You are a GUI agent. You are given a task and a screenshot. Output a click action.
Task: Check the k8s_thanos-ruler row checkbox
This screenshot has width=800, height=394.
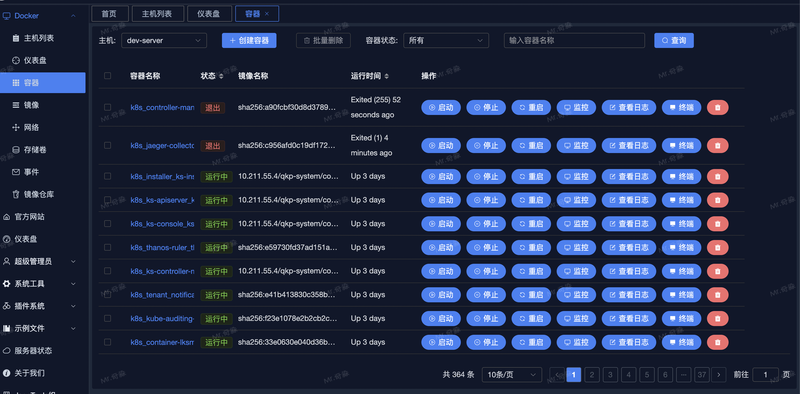click(x=108, y=247)
